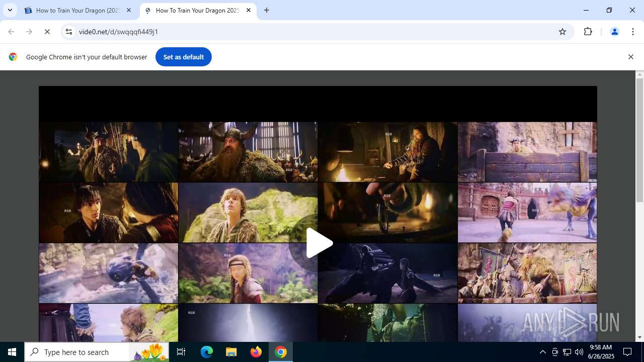Image resolution: width=644 pixels, height=362 pixels.
Task: Open the Chrome profile avatar
Action: (614, 32)
